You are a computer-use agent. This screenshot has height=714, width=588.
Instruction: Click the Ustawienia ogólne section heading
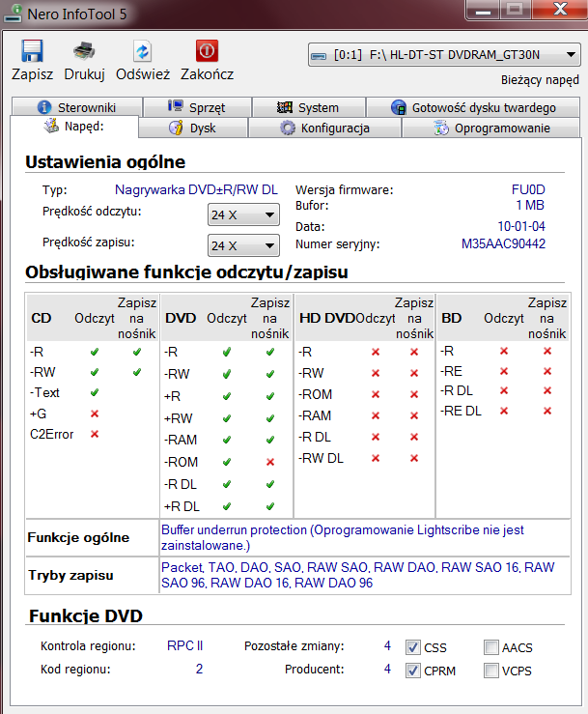tap(105, 162)
